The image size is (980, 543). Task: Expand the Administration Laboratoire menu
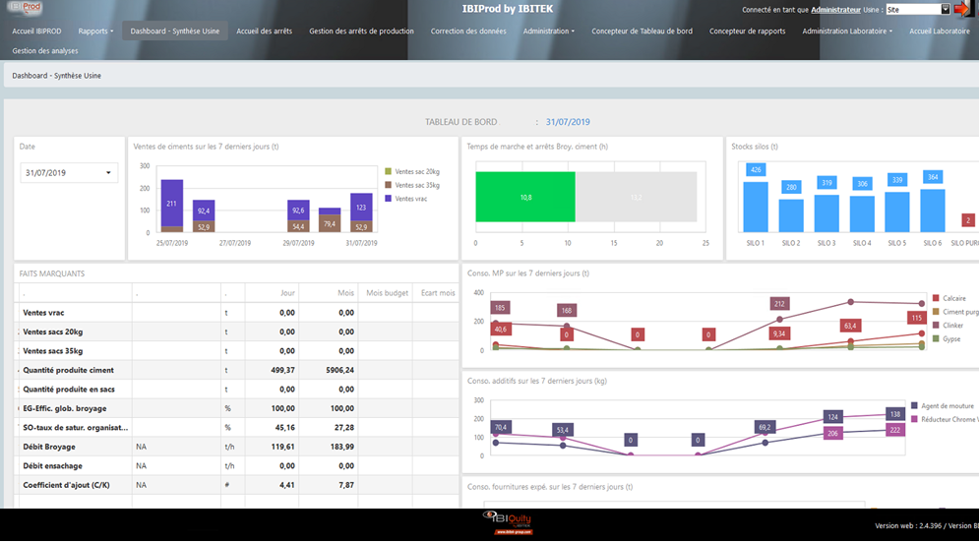point(847,31)
